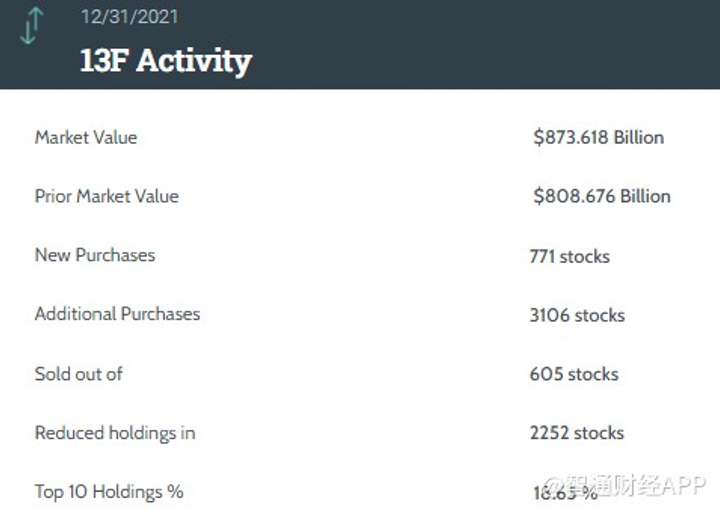Click the 2252 stocks figure
The image size is (720, 514).
(x=577, y=433)
